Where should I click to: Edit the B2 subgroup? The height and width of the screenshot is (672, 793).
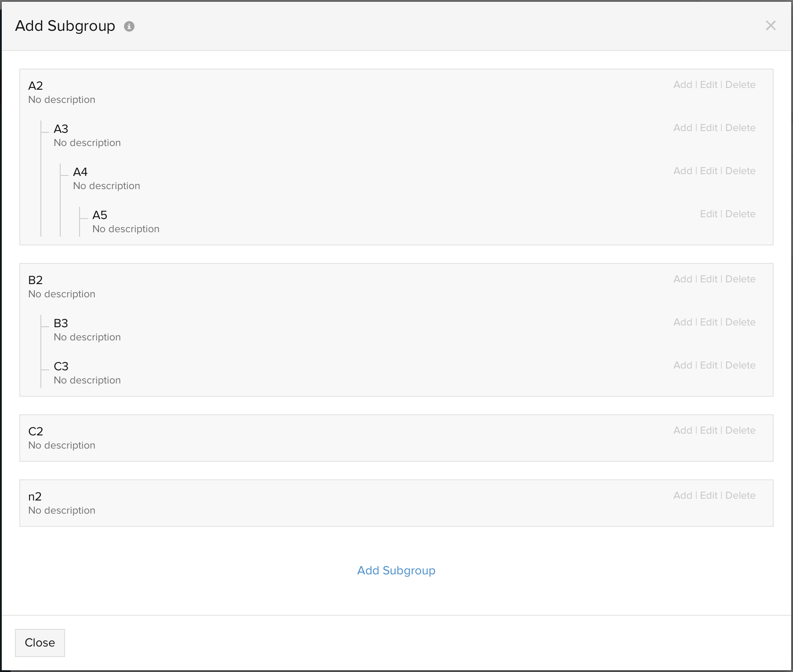(x=709, y=279)
